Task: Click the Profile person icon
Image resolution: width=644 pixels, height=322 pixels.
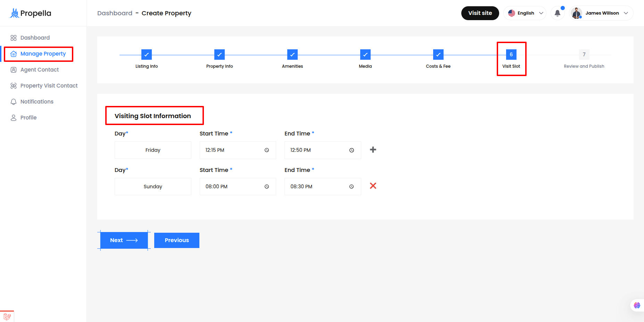Action: click(14, 118)
